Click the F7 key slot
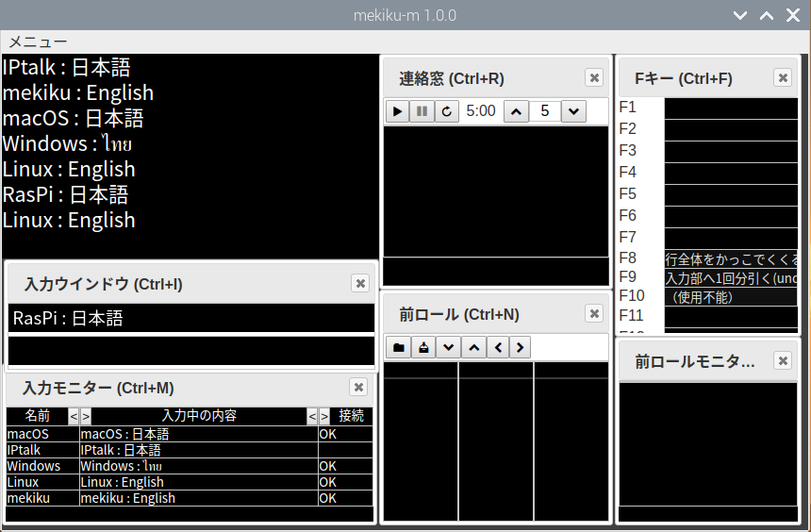 click(x=731, y=239)
